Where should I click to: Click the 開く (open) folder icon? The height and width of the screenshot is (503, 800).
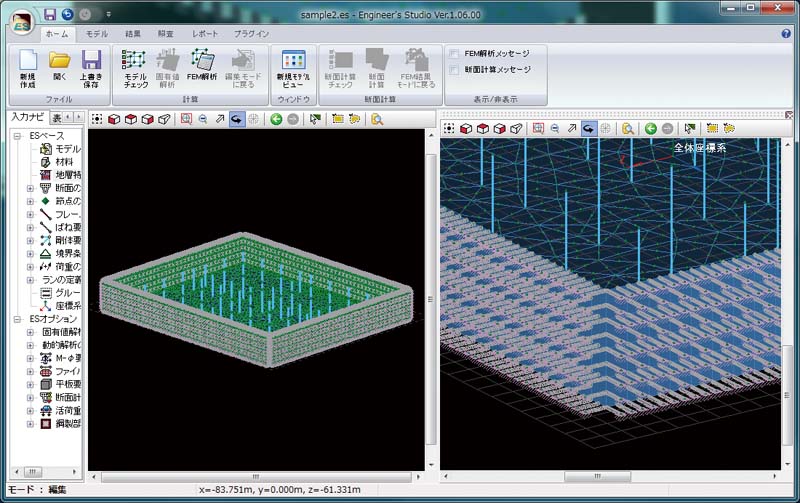pos(59,66)
